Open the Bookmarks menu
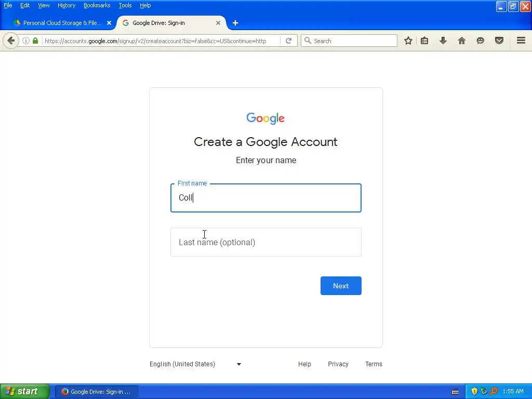The image size is (532, 399). click(x=97, y=5)
